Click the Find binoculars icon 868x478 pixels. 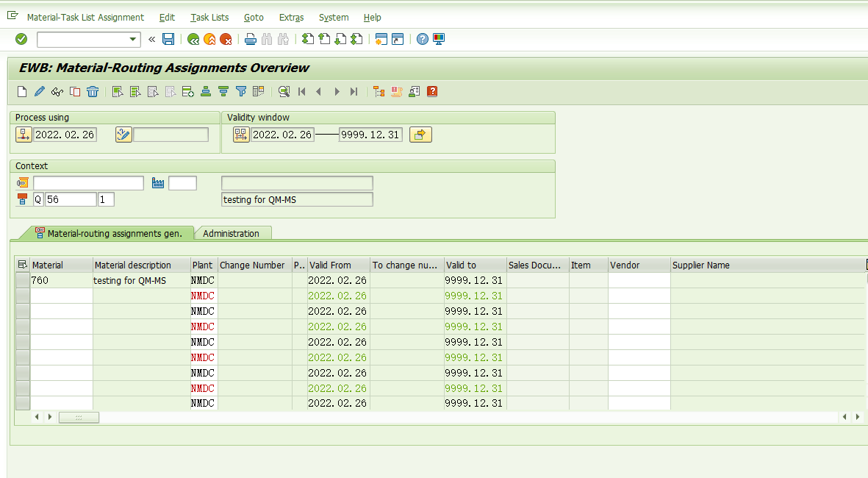pos(267,39)
